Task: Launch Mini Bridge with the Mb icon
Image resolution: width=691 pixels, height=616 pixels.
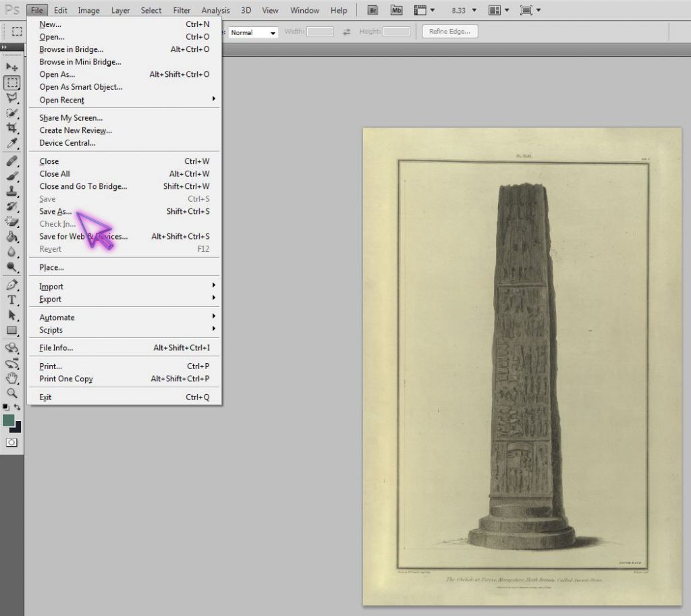Action: tap(397, 10)
